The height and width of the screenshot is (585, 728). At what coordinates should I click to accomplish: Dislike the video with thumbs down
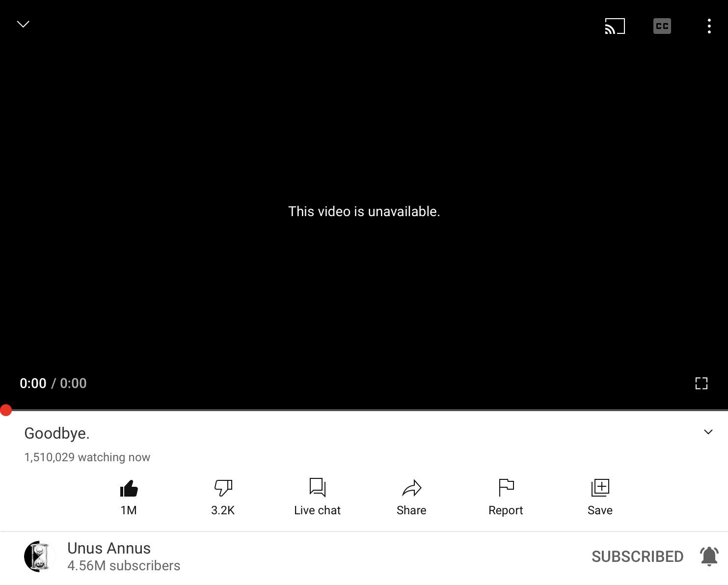[x=223, y=488]
